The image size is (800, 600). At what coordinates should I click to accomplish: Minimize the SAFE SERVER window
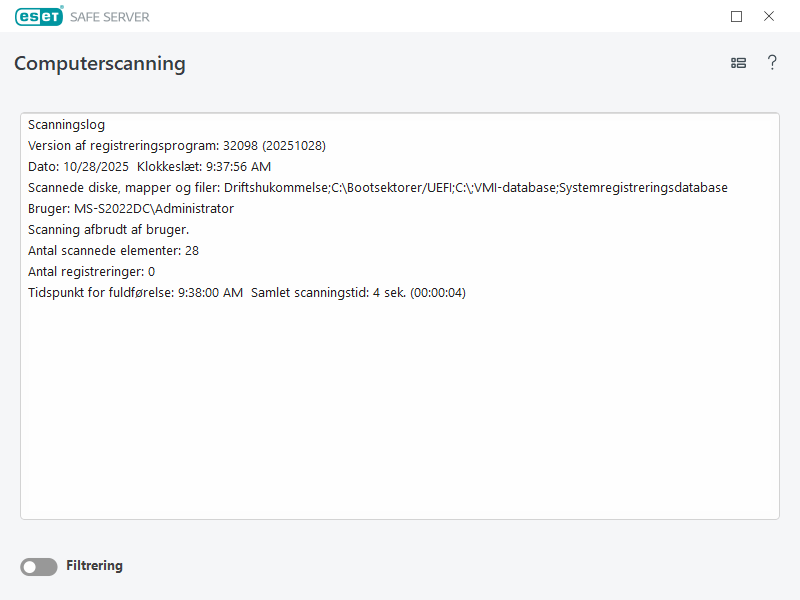point(736,16)
